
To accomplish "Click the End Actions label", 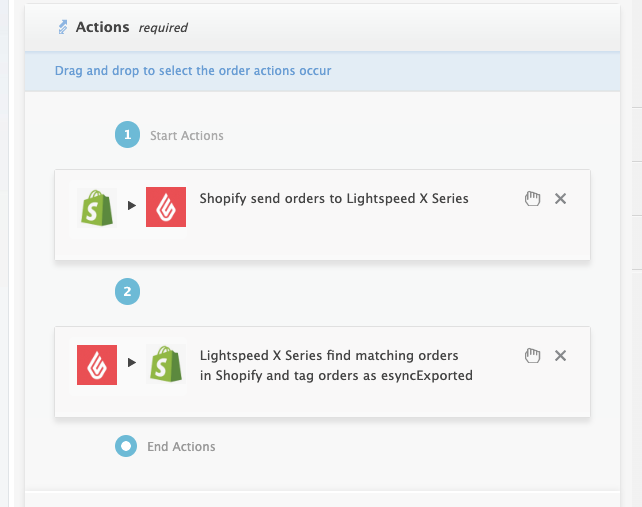I will click(181, 446).
